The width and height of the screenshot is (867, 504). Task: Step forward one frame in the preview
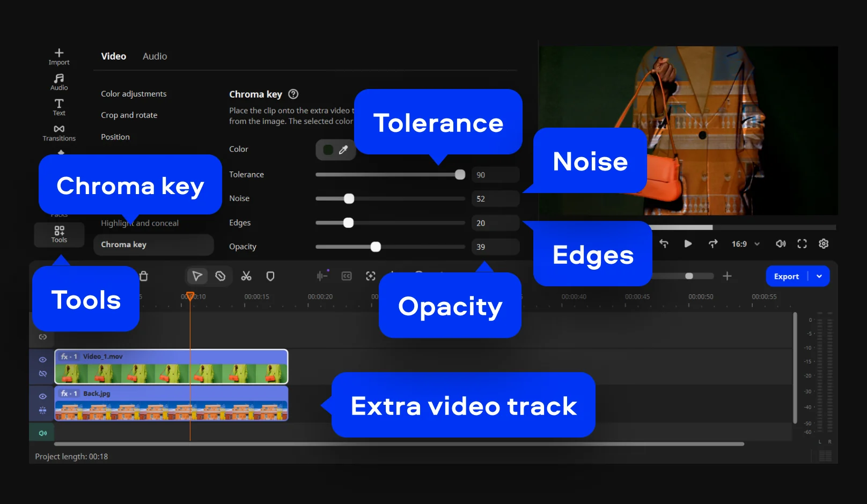(713, 243)
